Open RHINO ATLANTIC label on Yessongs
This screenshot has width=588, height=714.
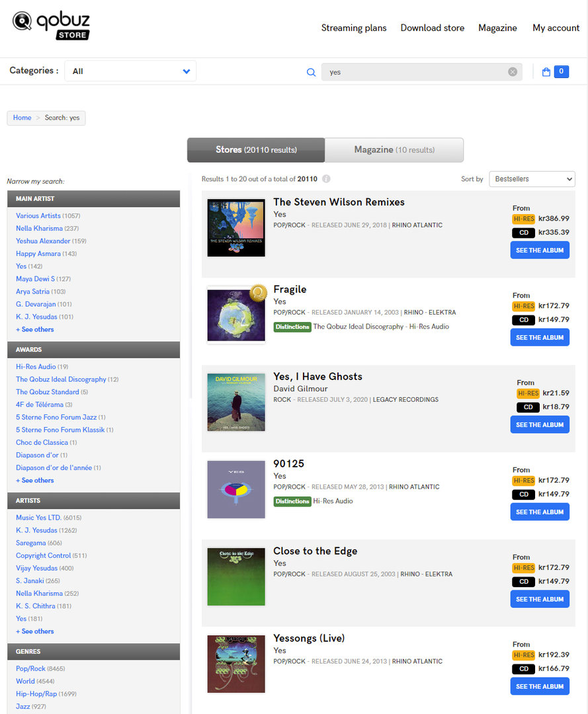point(417,662)
